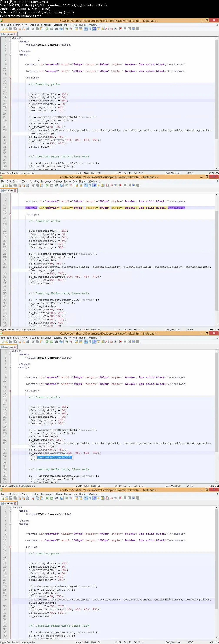Click Redo arrow in second window toolbar
The width and height of the screenshot is (219, 644).
pyautogui.click(x=51, y=185)
